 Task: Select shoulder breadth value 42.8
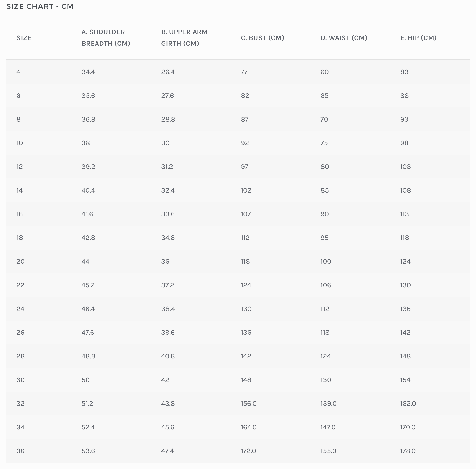88,238
